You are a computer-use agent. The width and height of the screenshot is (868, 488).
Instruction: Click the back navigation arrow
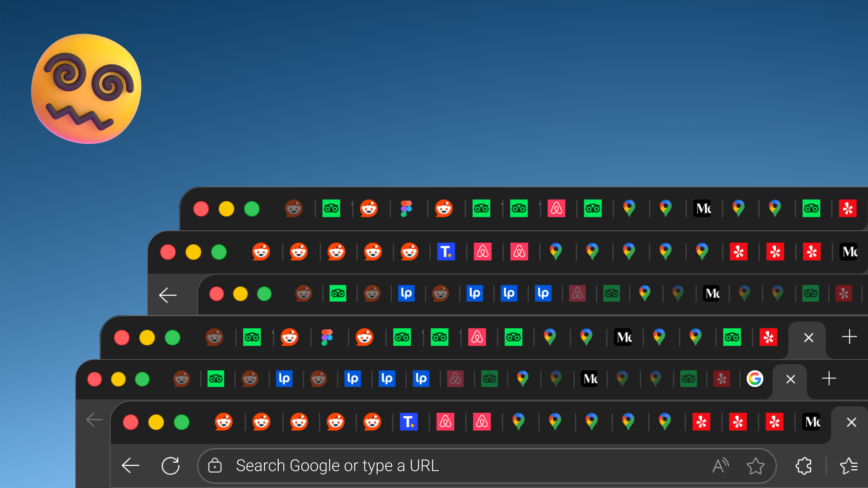pos(130,465)
